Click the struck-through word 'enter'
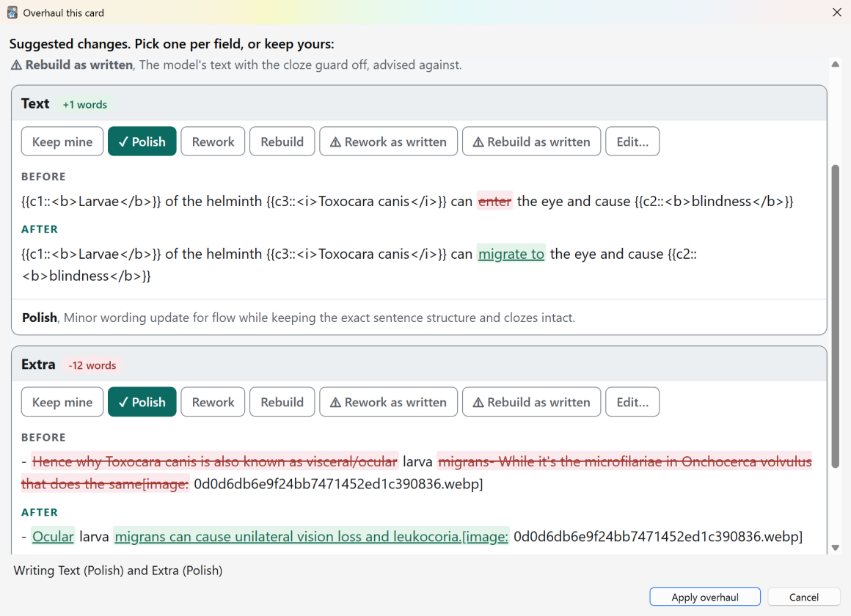 click(x=494, y=202)
